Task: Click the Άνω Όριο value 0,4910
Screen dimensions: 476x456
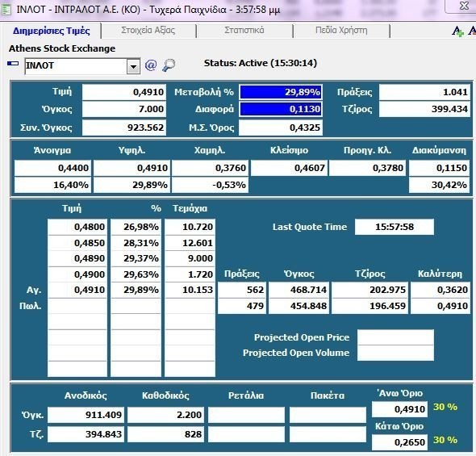Action: pyautogui.click(x=400, y=409)
